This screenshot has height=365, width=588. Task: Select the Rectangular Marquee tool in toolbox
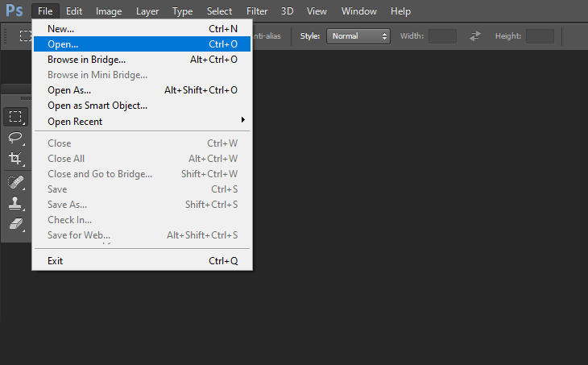point(15,117)
